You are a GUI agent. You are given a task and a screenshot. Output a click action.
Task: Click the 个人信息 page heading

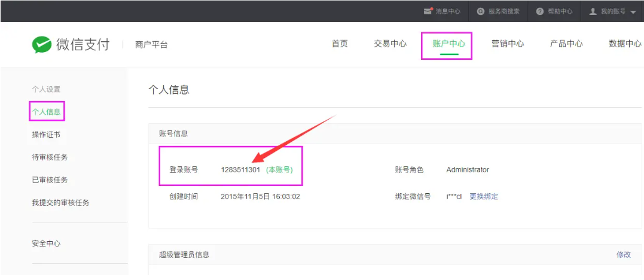click(x=169, y=90)
